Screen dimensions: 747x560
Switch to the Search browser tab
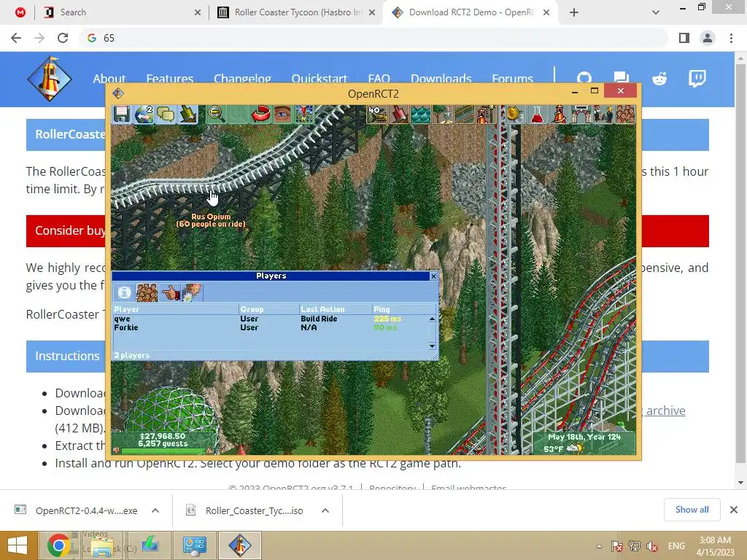point(121,12)
